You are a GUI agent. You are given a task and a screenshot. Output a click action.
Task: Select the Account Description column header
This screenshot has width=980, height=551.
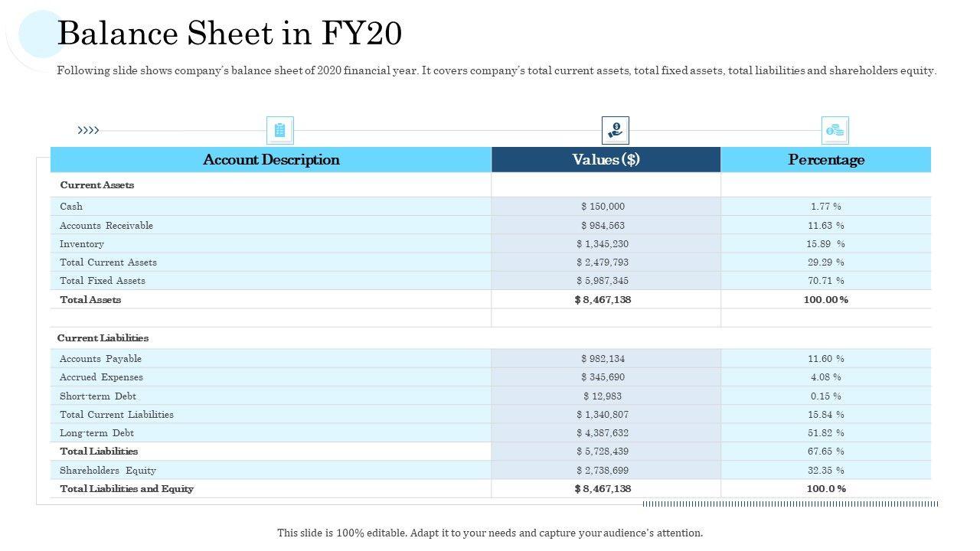coord(271,160)
